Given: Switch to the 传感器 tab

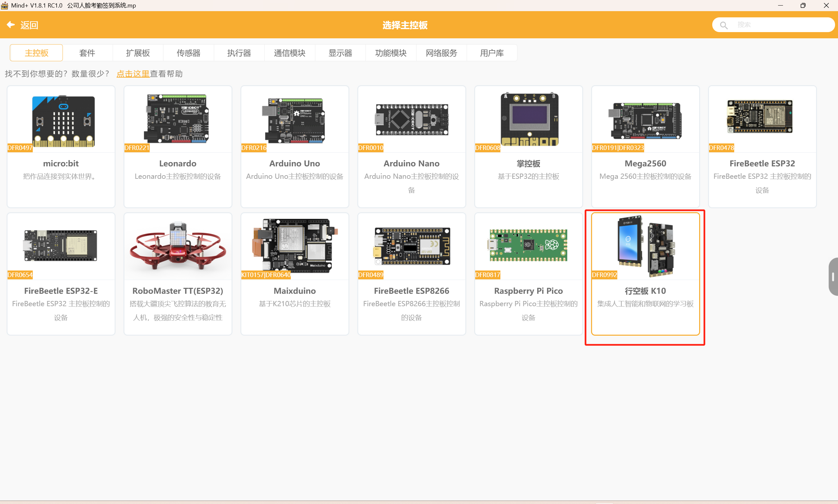Looking at the screenshot, I should click(x=188, y=53).
